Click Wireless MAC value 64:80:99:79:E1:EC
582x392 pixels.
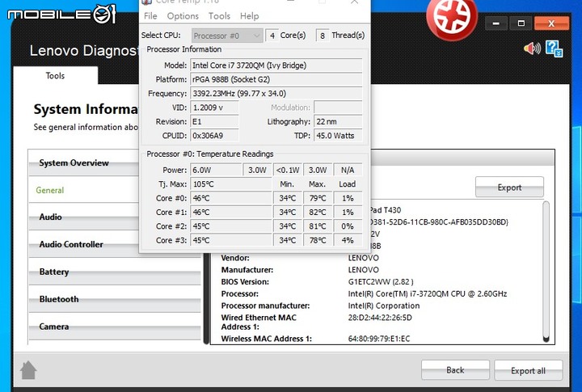(x=379, y=339)
